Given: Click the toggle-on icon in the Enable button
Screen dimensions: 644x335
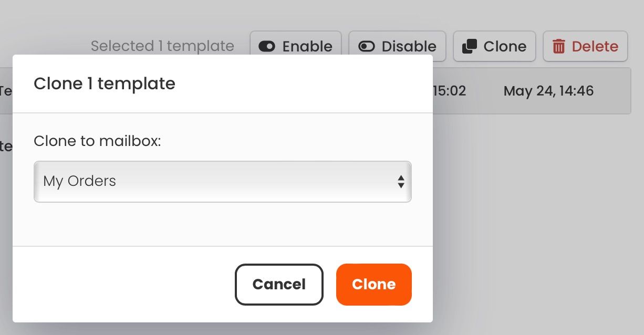Looking at the screenshot, I should tap(267, 46).
